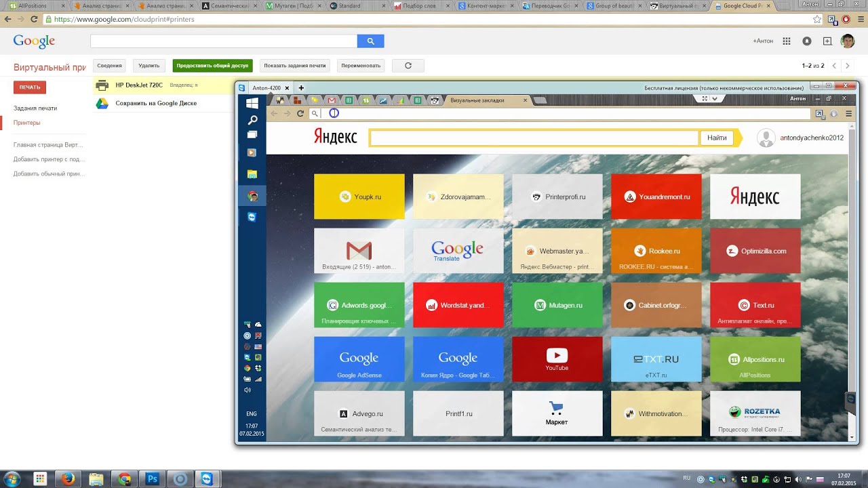Go to the next printers page
Screen dimensions: 868x488
[848, 66]
